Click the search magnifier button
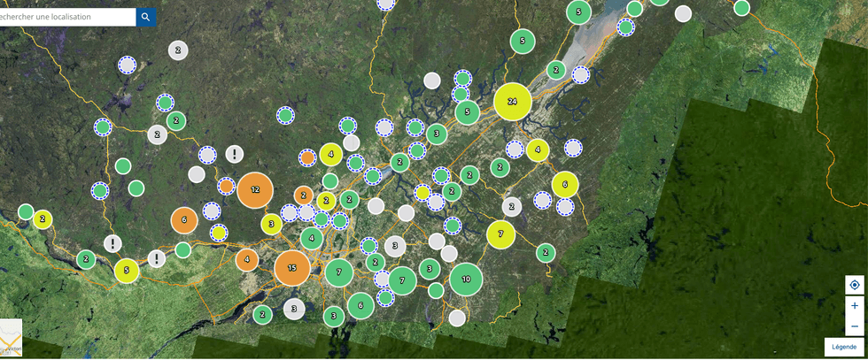 (145, 17)
